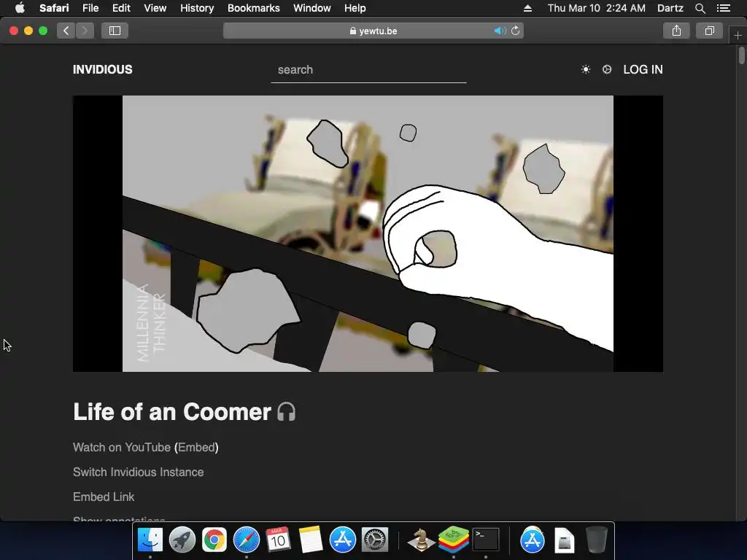
Task: Go back with Safari's back arrow
Action: (x=66, y=31)
